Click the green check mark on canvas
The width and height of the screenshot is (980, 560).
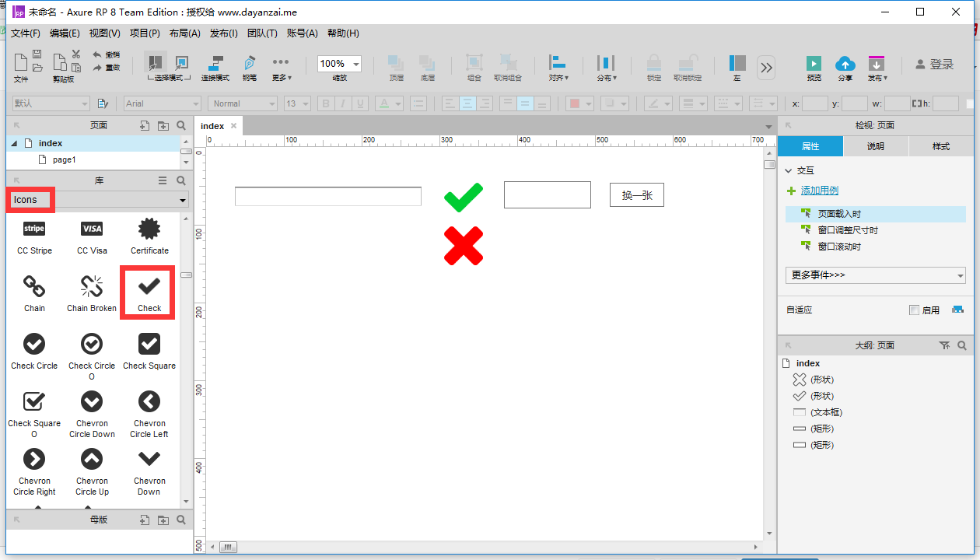464,197
